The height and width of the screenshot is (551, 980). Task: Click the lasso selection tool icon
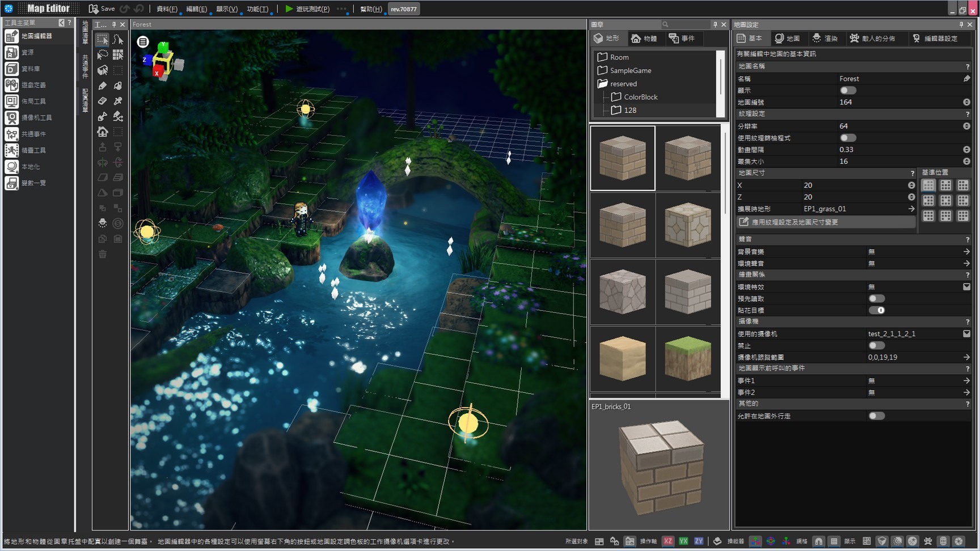(103, 54)
